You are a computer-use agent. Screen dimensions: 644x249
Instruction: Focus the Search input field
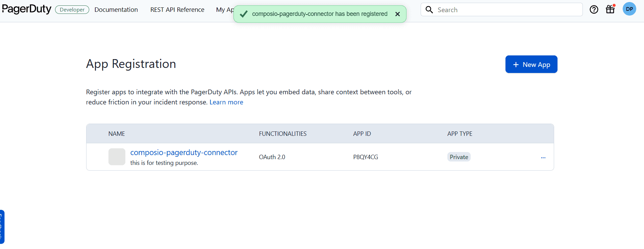coord(502,9)
